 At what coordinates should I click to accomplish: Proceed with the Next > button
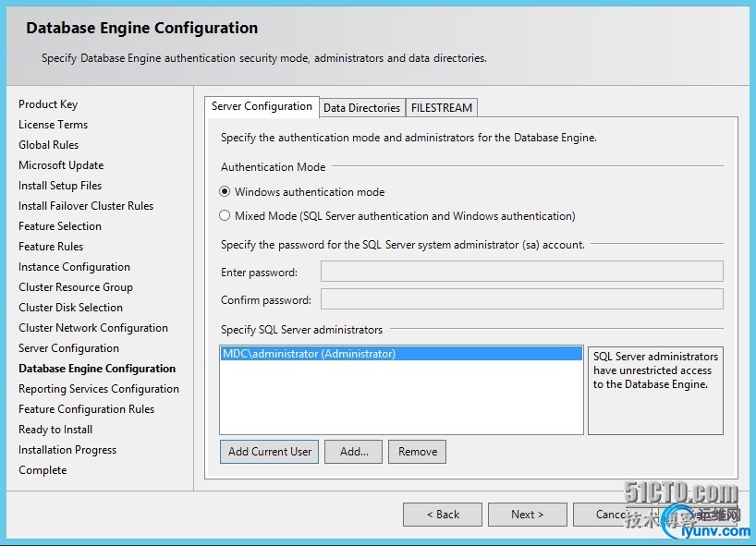point(528,515)
